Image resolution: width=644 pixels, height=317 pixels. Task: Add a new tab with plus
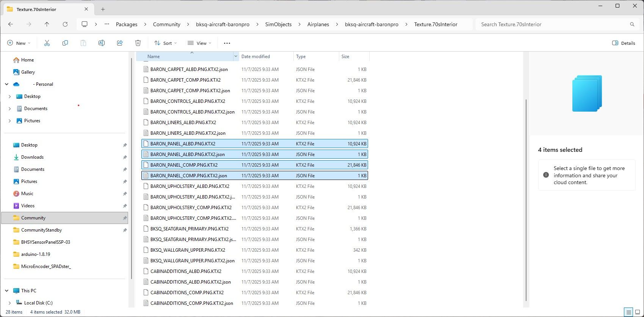[x=103, y=9]
